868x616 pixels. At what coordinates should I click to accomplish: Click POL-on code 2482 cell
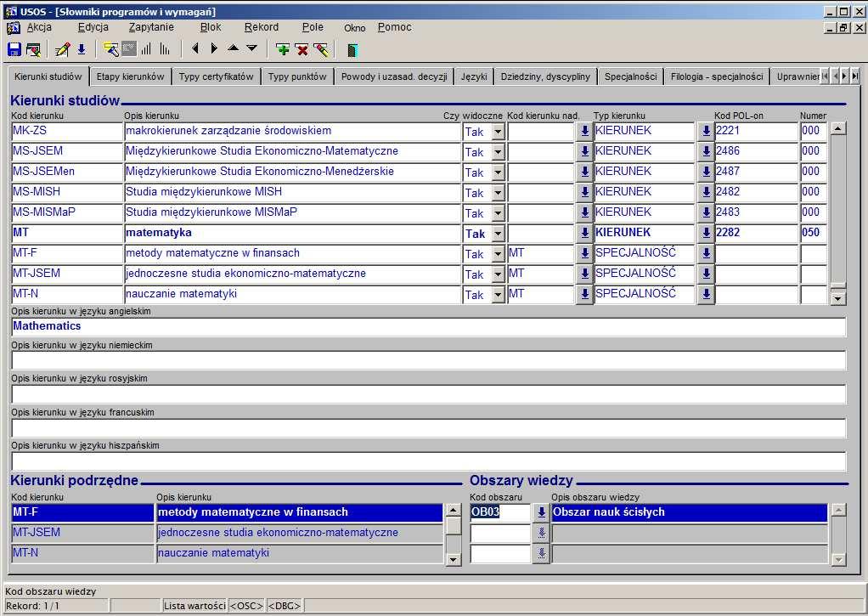click(756, 192)
